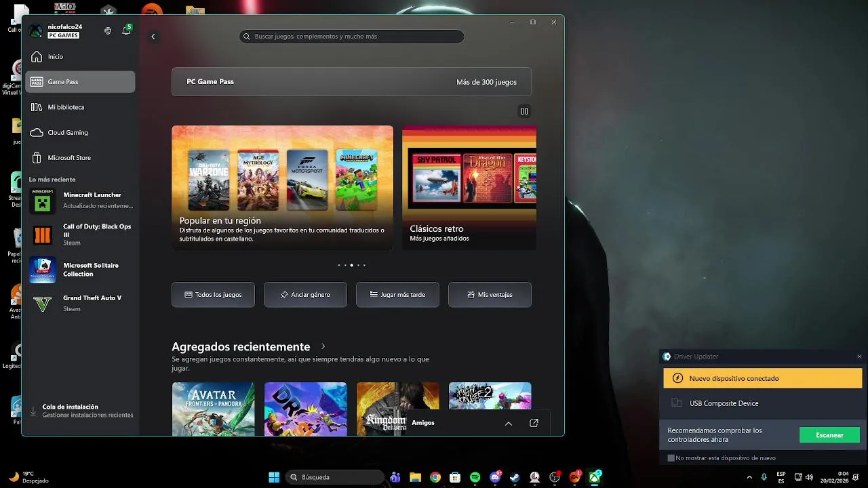Open Microsoft Solitaire Collection entry
The image size is (868, 488).
(x=80, y=270)
